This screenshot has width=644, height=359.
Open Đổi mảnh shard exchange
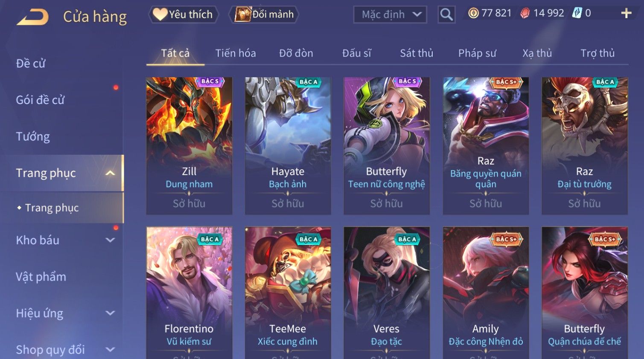coord(264,14)
